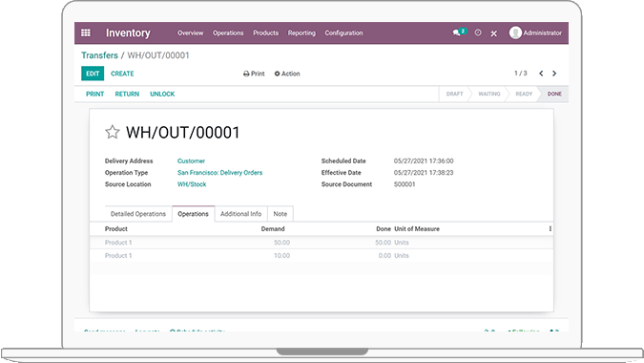The width and height of the screenshot is (644, 363).
Task: Click the UNLOCK button
Action: pos(162,95)
